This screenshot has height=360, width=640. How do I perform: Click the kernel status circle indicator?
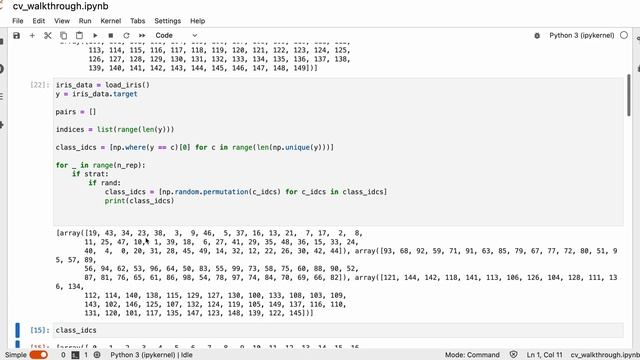[624, 36]
